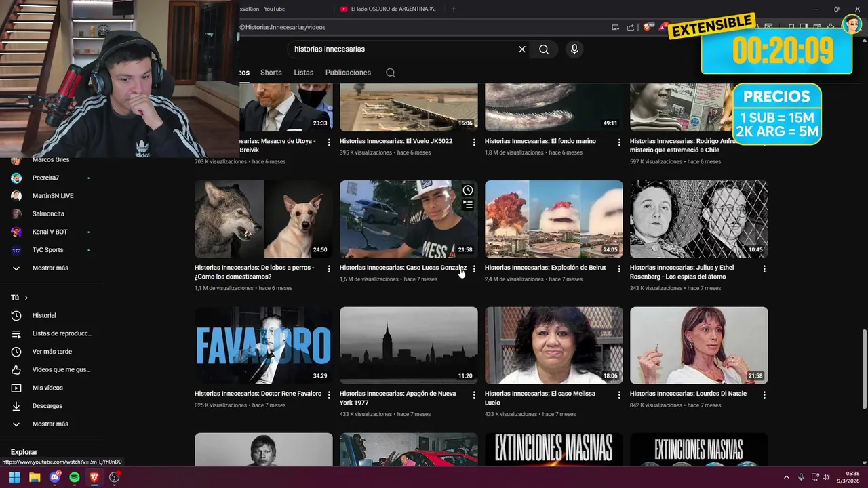The height and width of the screenshot is (488, 868).
Task: Search within channel magnifier icon
Action: (x=390, y=73)
